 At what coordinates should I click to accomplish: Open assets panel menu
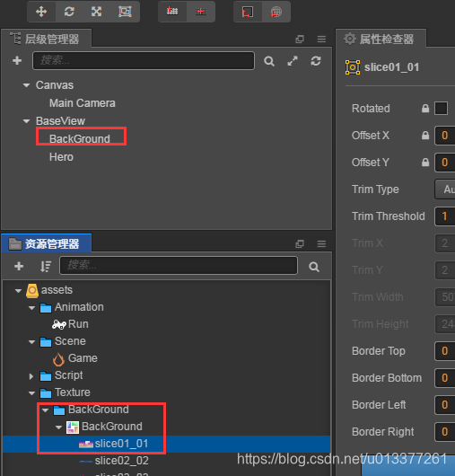tap(321, 243)
